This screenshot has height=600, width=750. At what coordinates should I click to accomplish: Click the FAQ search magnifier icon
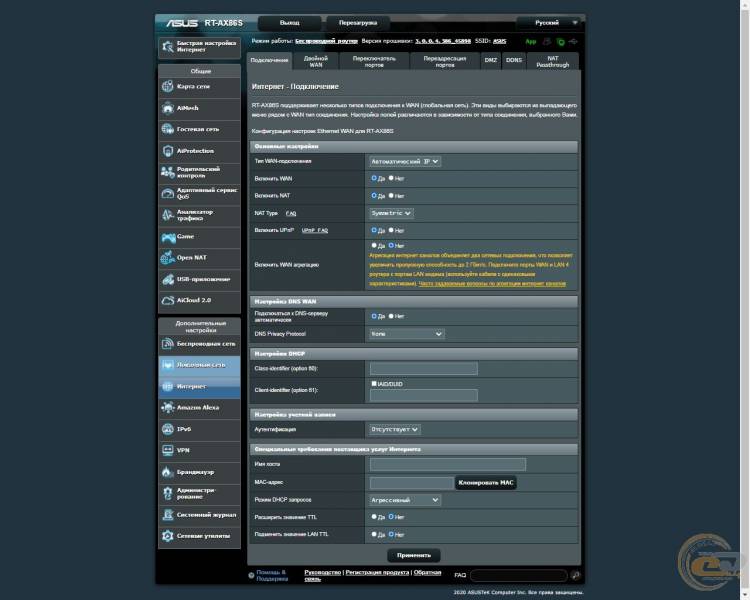tap(576, 575)
